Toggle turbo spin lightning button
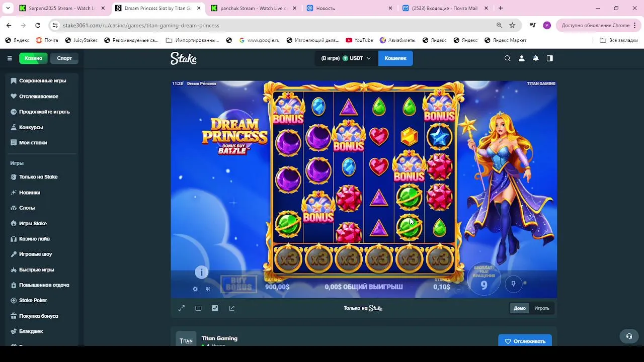This screenshot has width=644, height=362. point(514,284)
